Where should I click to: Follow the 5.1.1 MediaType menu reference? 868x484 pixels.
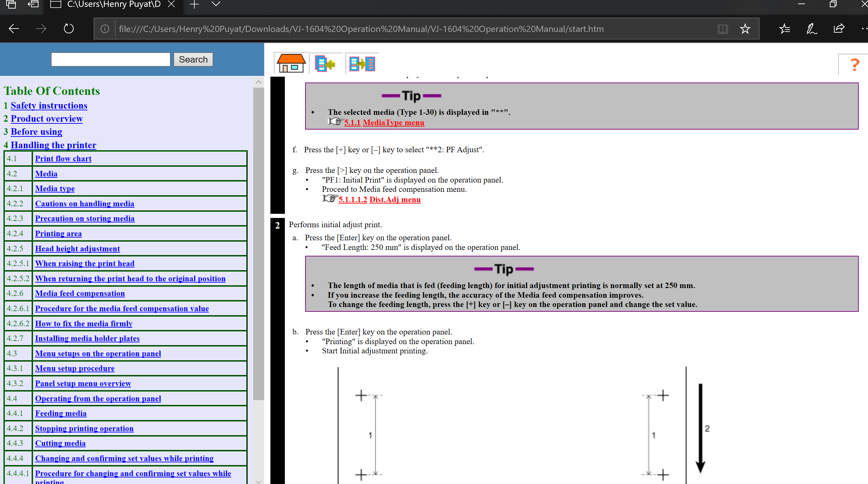click(384, 122)
